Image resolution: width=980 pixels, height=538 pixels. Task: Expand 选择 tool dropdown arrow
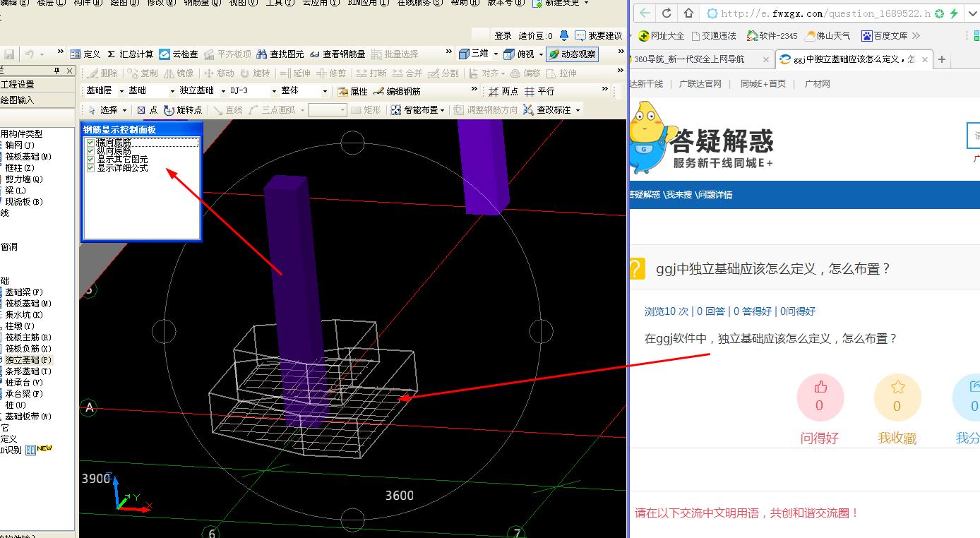pyautogui.click(x=124, y=109)
